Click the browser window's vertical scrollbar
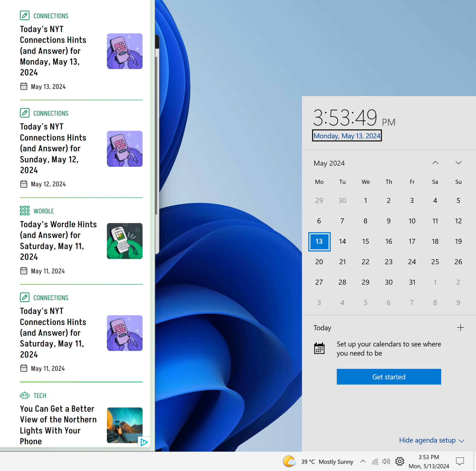 click(157, 136)
